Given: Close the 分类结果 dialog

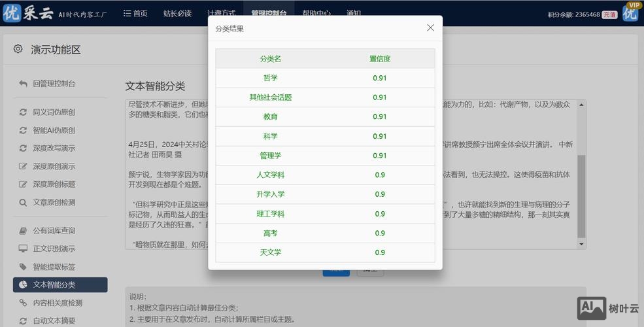Looking at the screenshot, I should click(x=430, y=27).
